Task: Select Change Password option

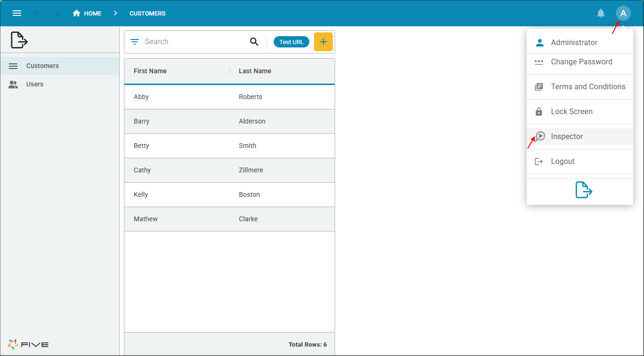Action: click(x=581, y=62)
